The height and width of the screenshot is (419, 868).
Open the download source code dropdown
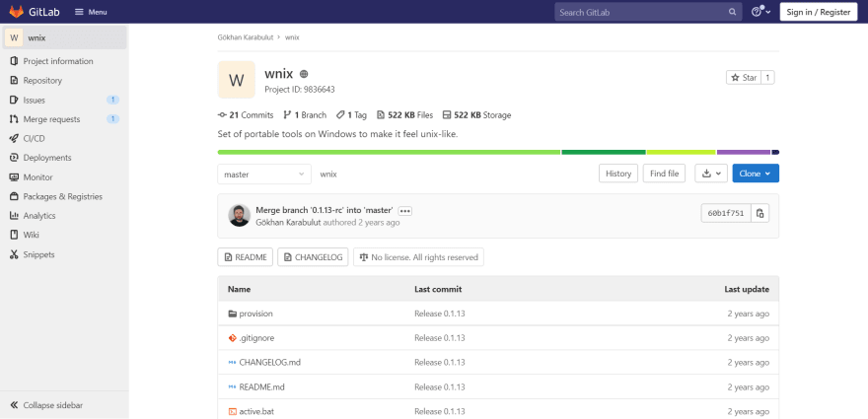pyautogui.click(x=711, y=174)
